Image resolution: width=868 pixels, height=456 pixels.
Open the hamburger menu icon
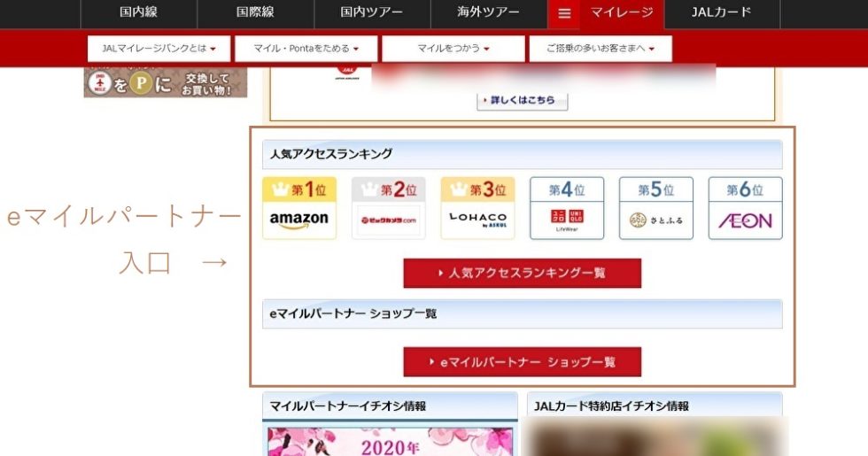click(564, 13)
